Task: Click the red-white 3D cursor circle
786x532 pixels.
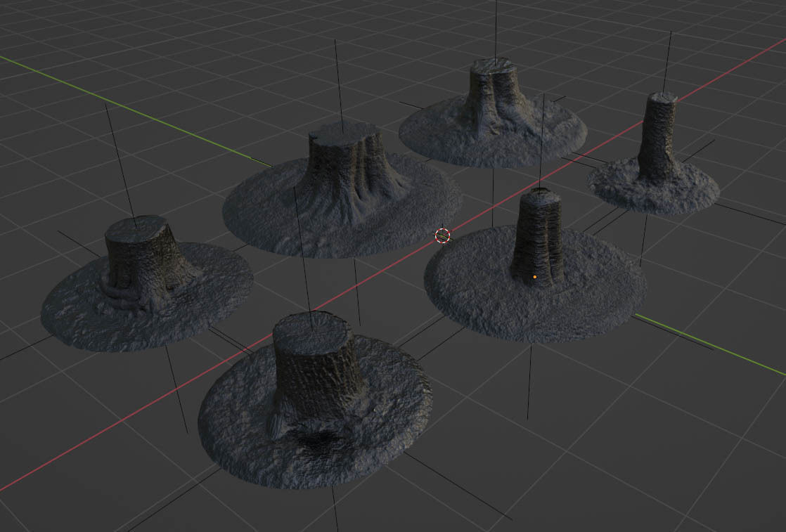Action: pyautogui.click(x=443, y=235)
